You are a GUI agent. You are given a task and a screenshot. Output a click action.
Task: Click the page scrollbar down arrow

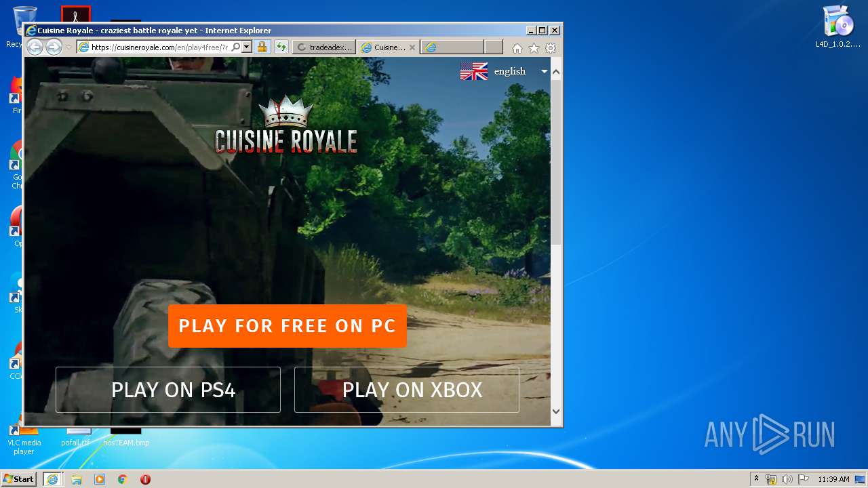click(556, 411)
